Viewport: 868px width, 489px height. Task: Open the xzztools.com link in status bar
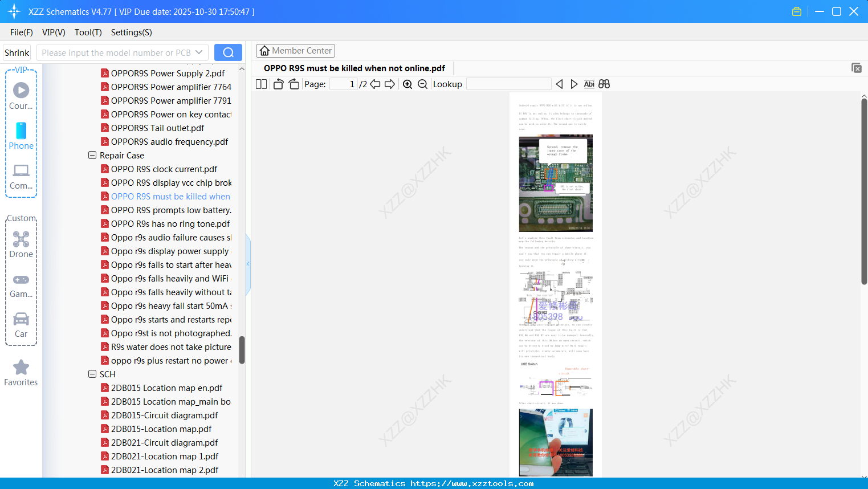point(472,483)
